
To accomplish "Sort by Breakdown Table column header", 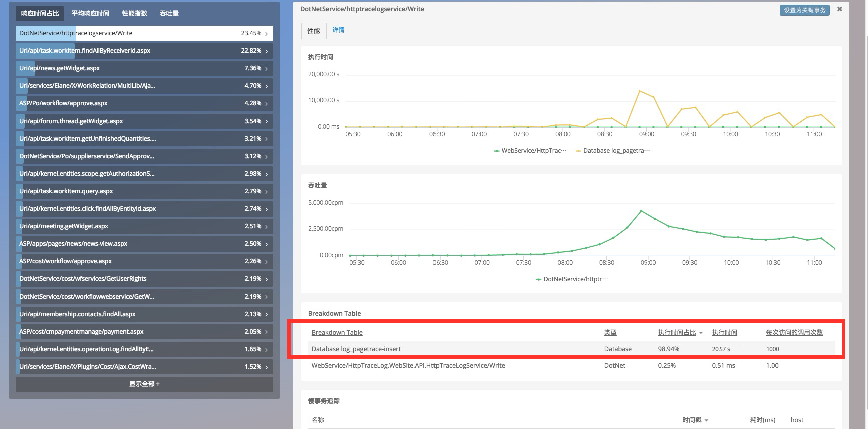I will tap(337, 333).
